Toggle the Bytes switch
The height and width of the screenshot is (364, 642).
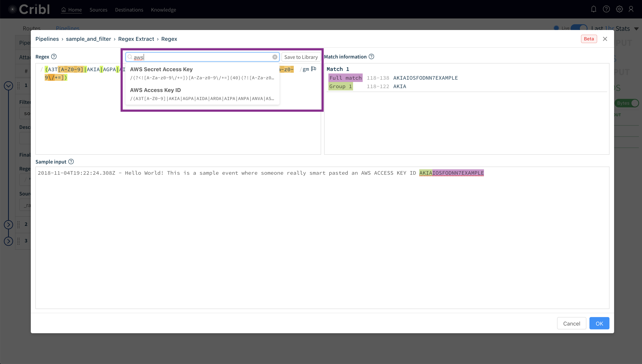click(x=627, y=103)
